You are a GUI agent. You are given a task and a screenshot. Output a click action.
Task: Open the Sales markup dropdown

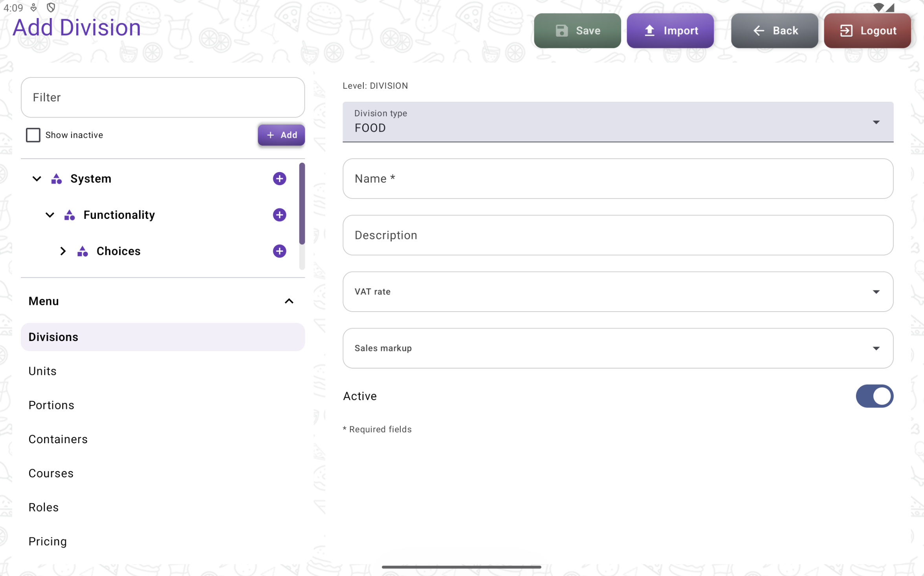click(618, 348)
